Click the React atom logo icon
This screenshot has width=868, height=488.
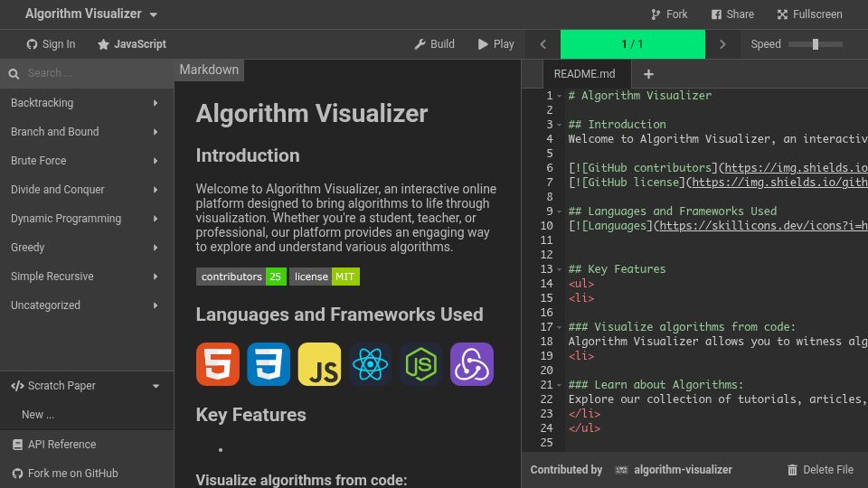pyautogui.click(x=371, y=364)
